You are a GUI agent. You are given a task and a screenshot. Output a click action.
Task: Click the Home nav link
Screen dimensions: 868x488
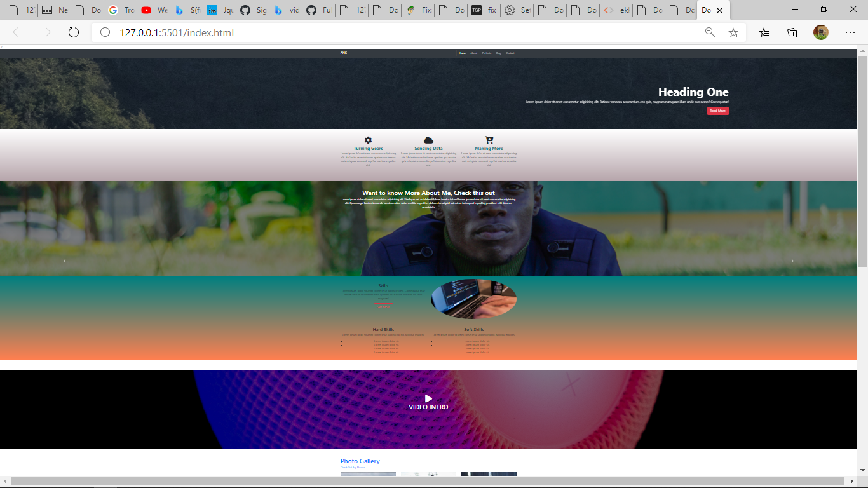pyautogui.click(x=462, y=53)
